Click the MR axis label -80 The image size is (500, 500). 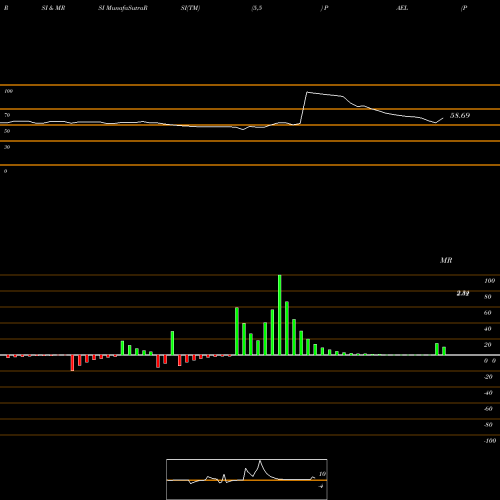click(488, 425)
